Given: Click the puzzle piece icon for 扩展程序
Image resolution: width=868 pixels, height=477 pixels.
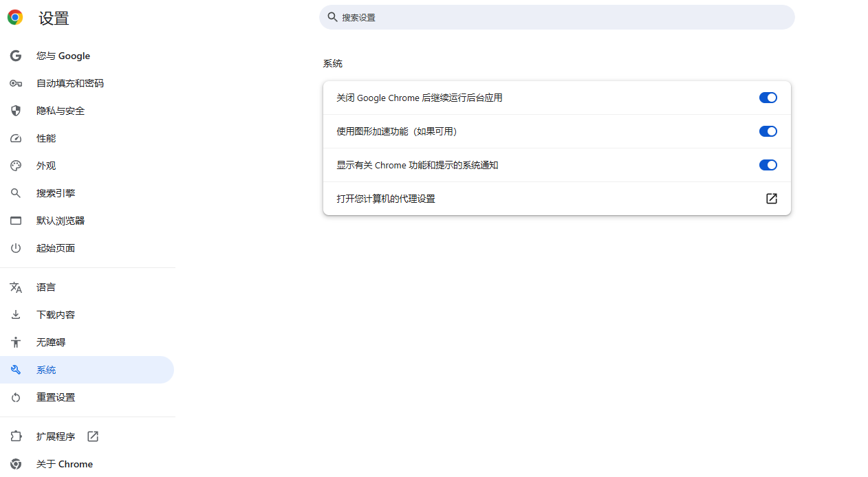Looking at the screenshot, I should tap(16, 436).
